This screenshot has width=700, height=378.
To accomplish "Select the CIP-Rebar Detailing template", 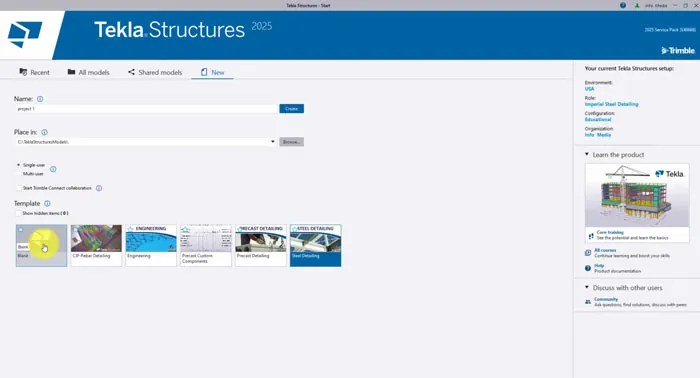I will click(x=96, y=245).
